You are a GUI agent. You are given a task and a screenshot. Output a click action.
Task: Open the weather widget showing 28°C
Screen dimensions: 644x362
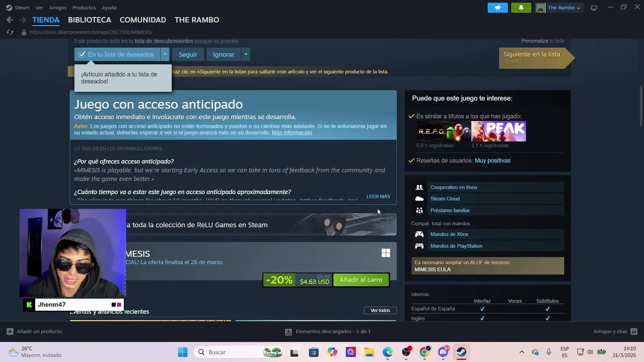click(34, 352)
